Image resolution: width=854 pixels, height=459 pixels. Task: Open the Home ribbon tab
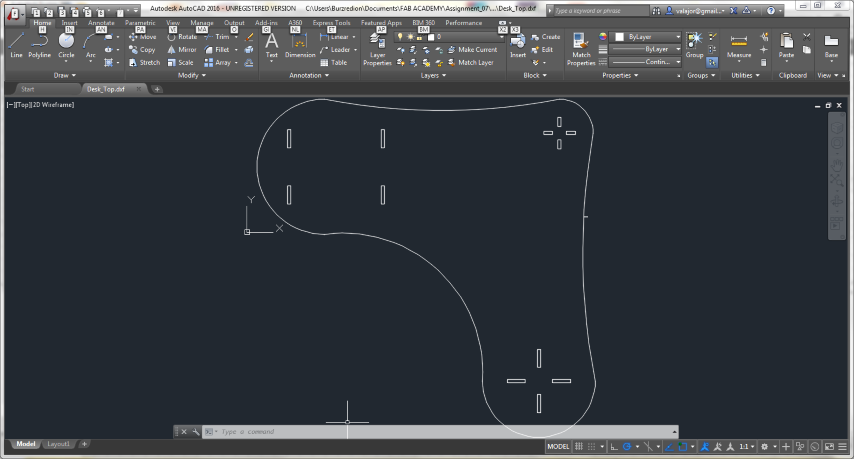click(x=42, y=23)
